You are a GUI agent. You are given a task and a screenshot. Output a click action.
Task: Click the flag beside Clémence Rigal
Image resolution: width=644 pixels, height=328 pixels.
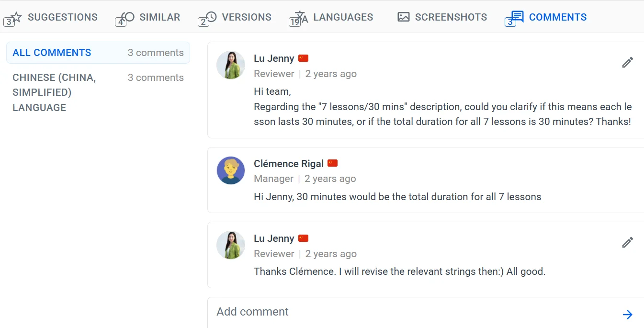[x=333, y=163]
